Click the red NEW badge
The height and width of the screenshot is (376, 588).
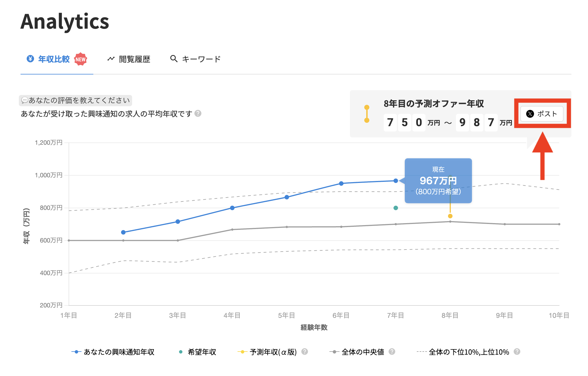pos(80,59)
